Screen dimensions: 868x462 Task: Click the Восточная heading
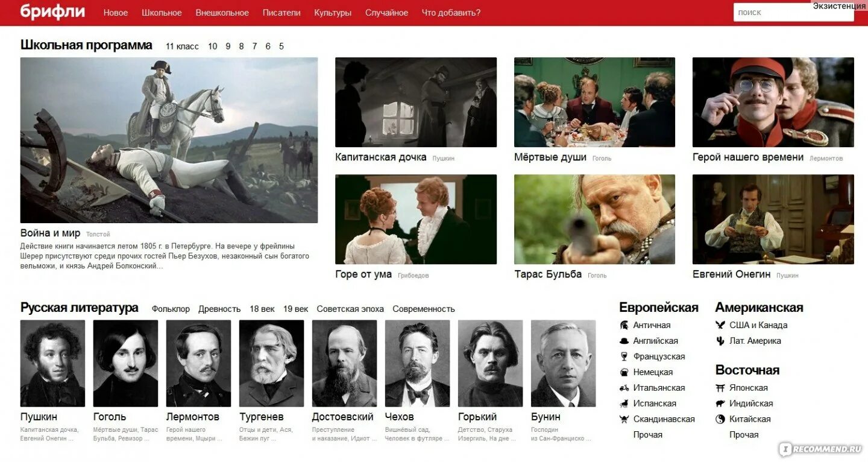[747, 370]
